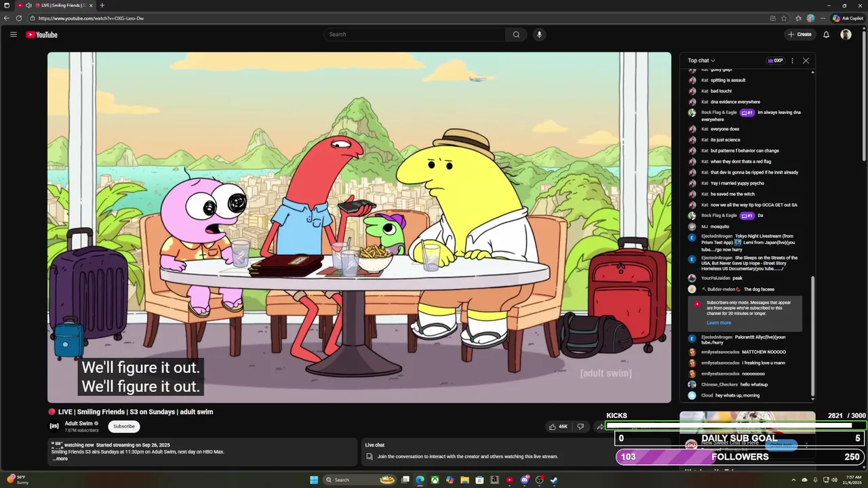Click chat message 'spitting is assault'
Viewport: 868px width, 488px height.
[728, 80]
